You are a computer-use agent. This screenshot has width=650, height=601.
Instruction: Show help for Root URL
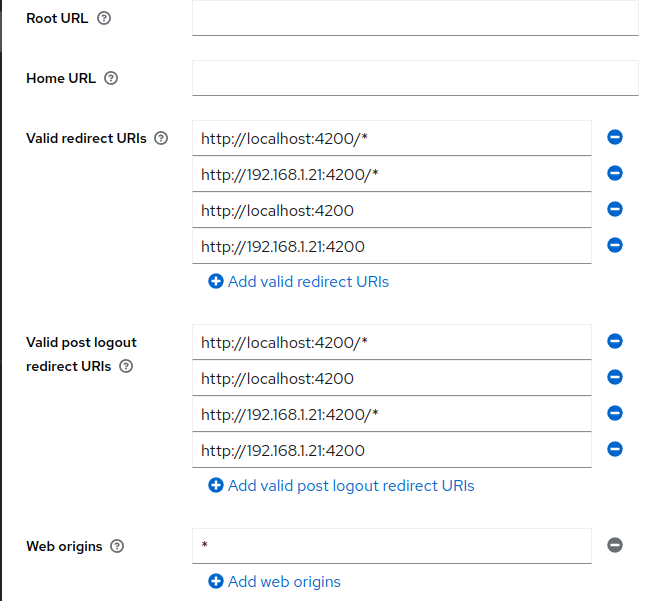[x=104, y=18]
